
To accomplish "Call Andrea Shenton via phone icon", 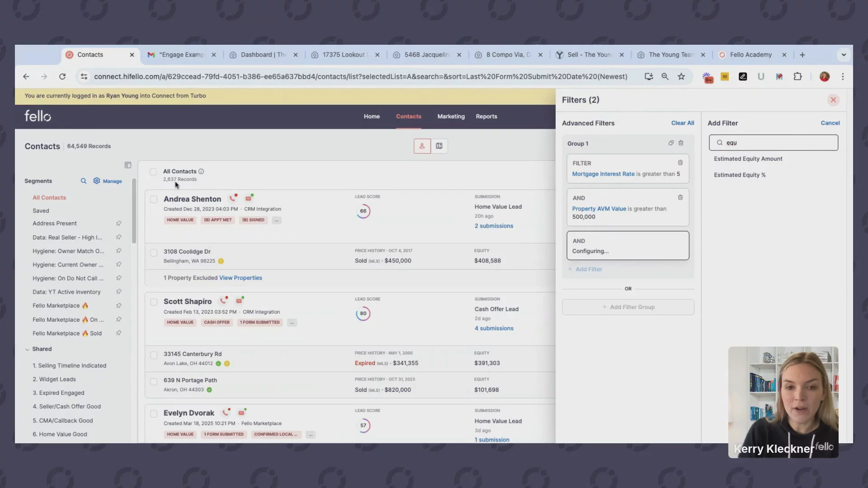I will (232, 198).
